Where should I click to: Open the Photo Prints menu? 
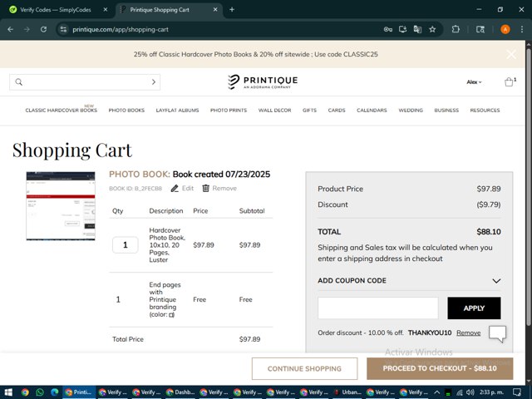click(229, 111)
